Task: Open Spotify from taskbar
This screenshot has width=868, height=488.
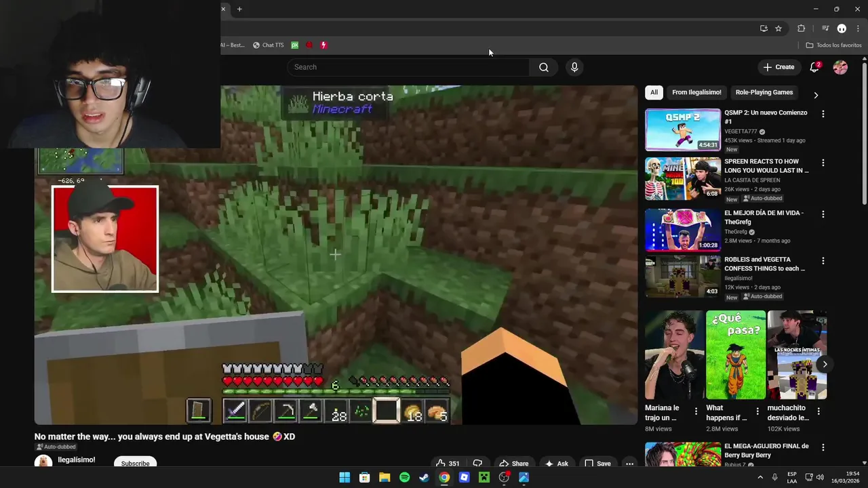Action: click(x=404, y=478)
